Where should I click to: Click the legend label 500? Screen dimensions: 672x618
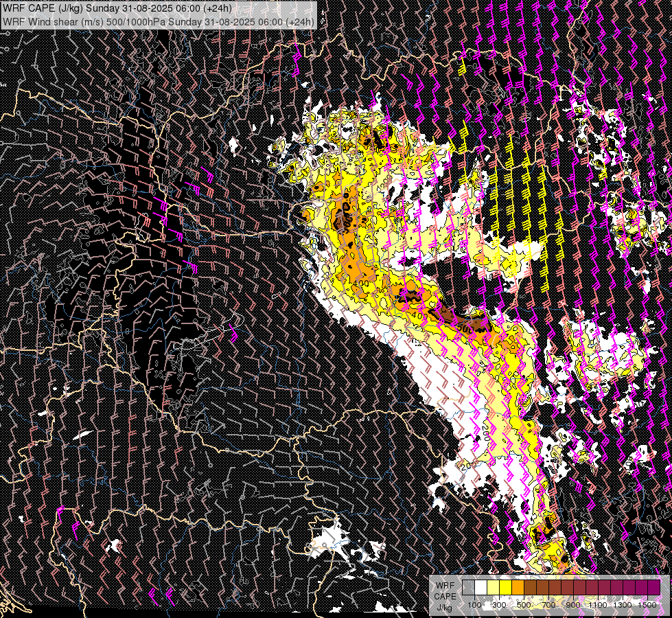pyautogui.click(x=524, y=605)
